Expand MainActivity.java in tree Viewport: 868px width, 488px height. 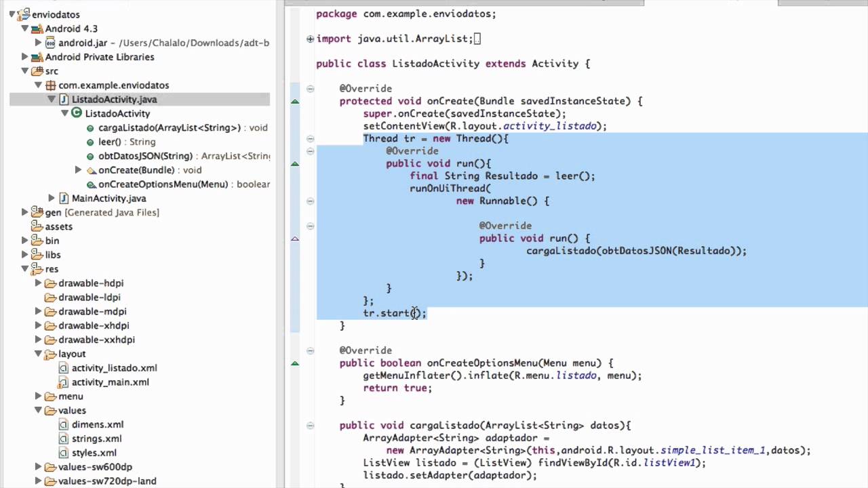click(52, 199)
